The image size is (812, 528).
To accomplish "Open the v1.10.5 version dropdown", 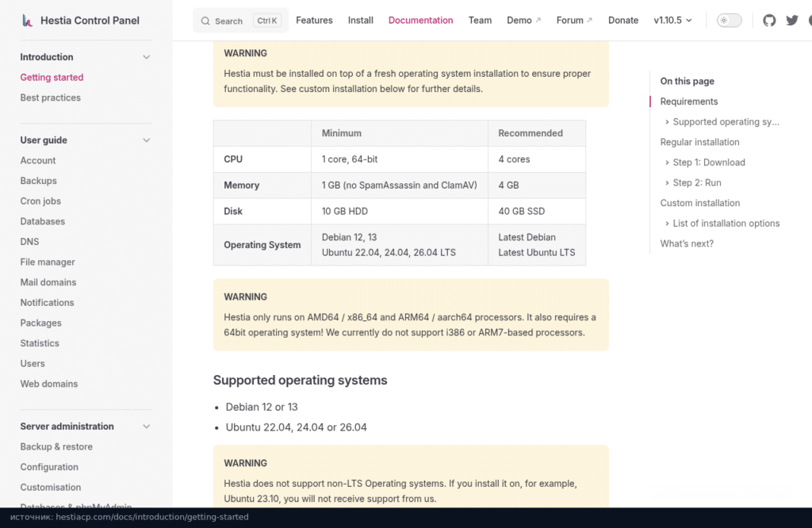I will pyautogui.click(x=672, y=20).
